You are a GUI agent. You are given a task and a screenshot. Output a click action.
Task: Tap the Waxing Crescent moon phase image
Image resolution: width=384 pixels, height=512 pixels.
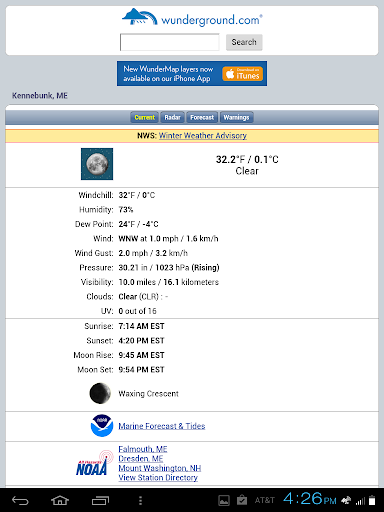pos(100,393)
